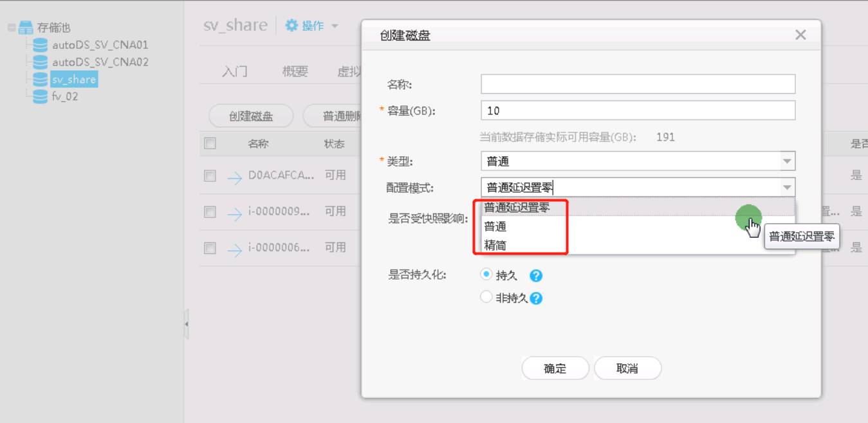Switch to the 入门 tab
Image resolution: width=868 pixels, height=423 pixels.
click(234, 71)
